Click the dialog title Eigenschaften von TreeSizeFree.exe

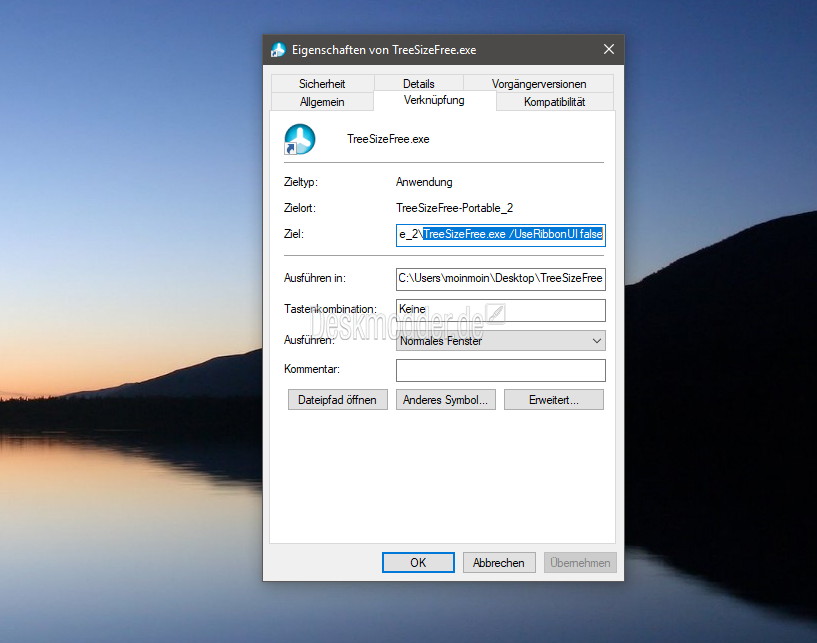click(384, 50)
